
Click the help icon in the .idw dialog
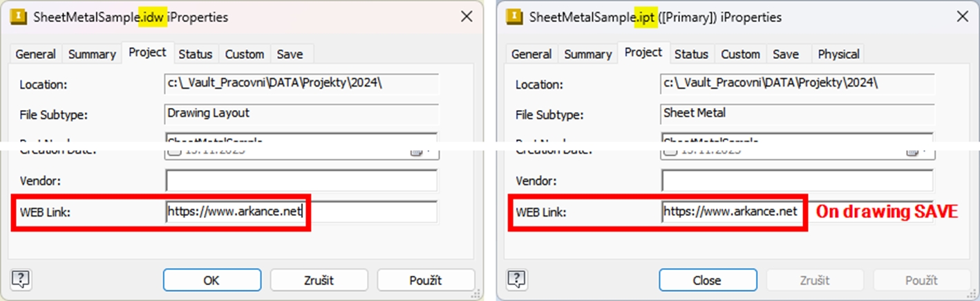coord(21,280)
